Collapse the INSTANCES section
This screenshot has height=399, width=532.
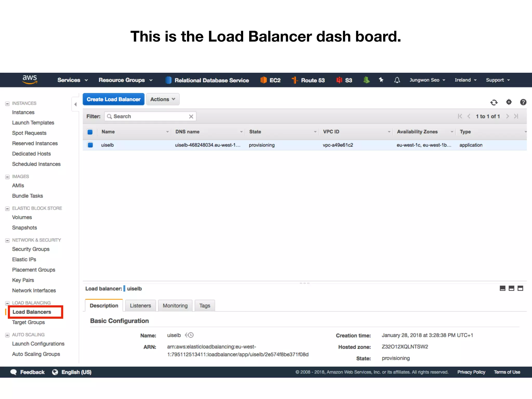click(x=7, y=103)
